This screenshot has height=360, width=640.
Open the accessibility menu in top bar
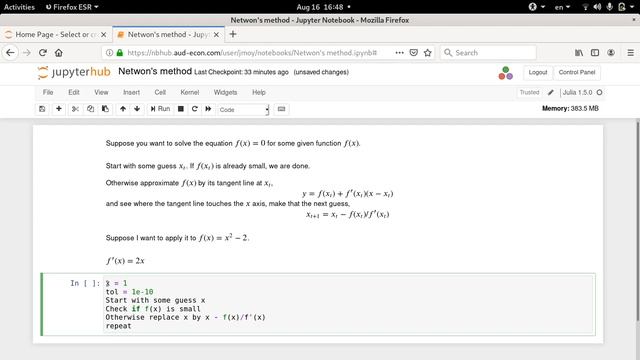pos(536,7)
